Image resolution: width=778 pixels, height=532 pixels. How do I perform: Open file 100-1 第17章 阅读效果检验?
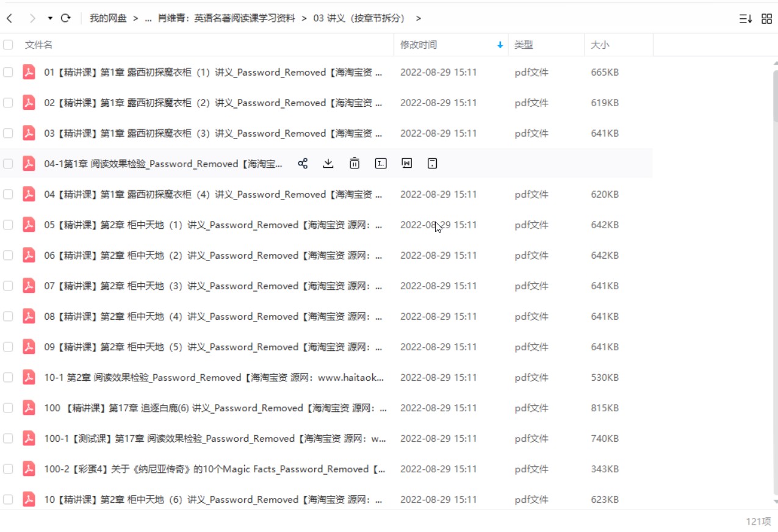point(215,438)
